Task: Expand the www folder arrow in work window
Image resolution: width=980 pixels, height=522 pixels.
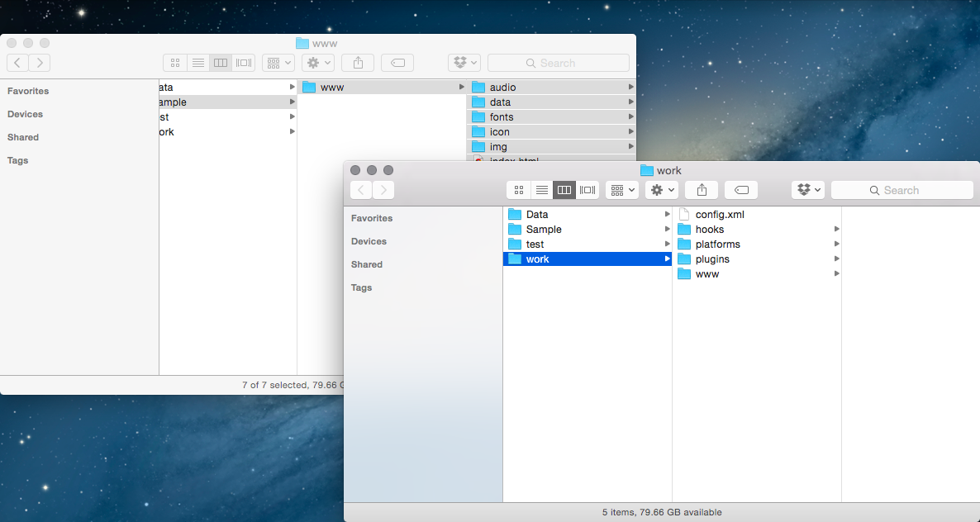Action: tap(836, 274)
